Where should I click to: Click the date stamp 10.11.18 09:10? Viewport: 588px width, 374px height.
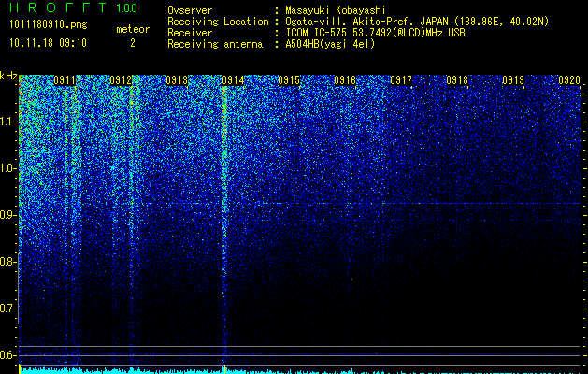pos(48,43)
